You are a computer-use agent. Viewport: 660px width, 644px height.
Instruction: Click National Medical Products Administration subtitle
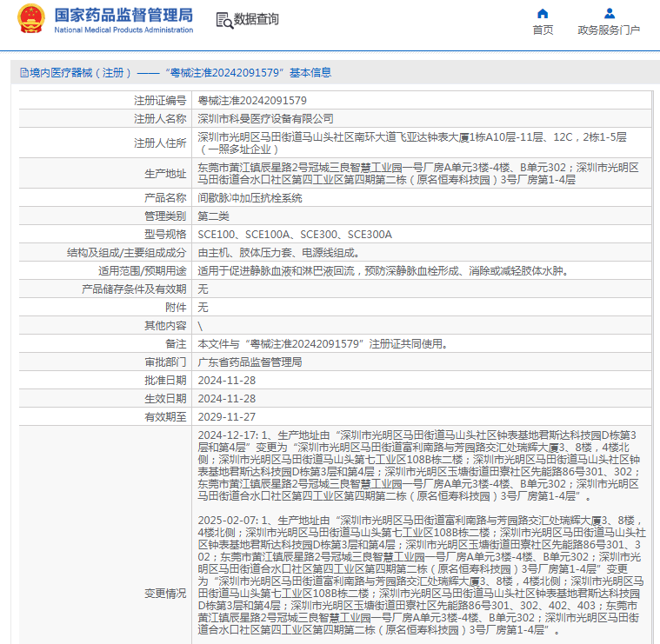pos(123,30)
